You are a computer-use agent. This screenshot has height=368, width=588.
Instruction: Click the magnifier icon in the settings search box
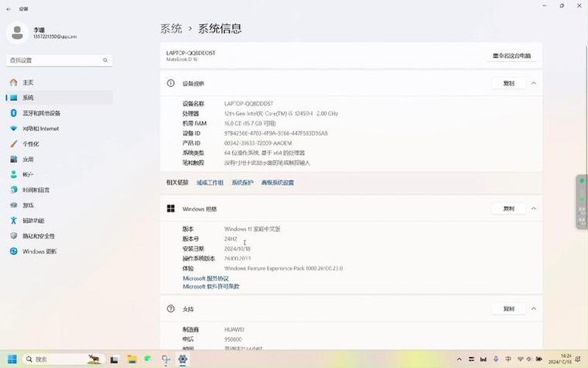(105, 60)
